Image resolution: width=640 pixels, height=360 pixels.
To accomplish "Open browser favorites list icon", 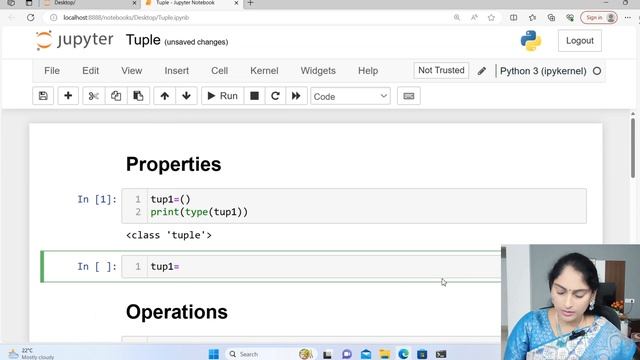I will tap(532, 18).
